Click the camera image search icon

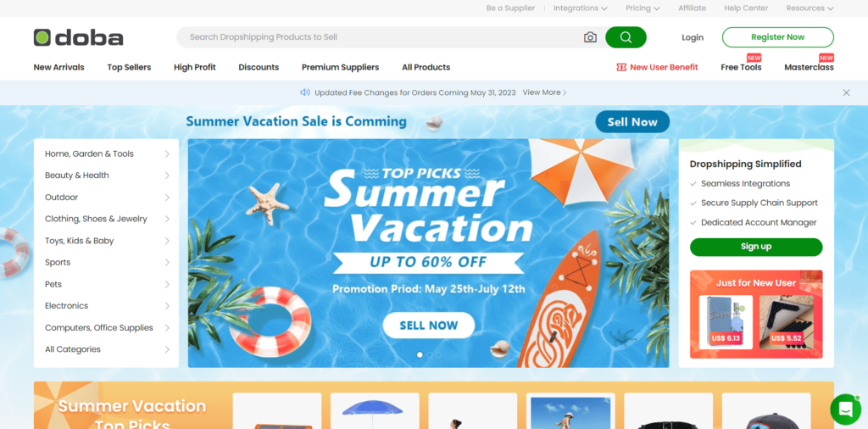pos(590,37)
